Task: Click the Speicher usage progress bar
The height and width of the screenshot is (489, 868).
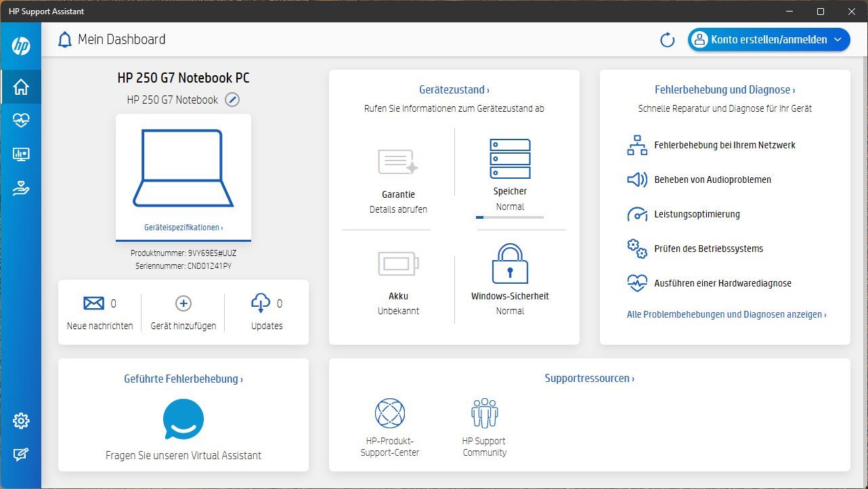Action: [510, 217]
